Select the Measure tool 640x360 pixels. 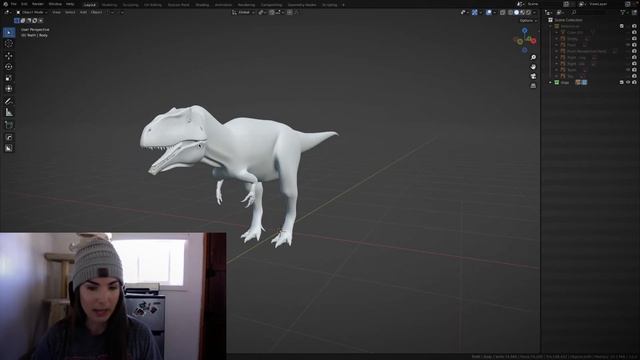(9, 112)
